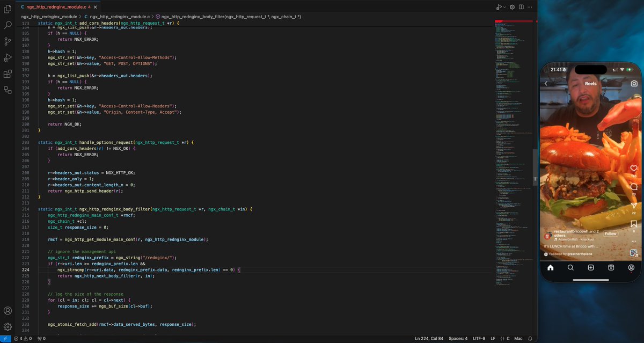Open the Instagram Search tab
The image size is (644, 343).
point(570,267)
